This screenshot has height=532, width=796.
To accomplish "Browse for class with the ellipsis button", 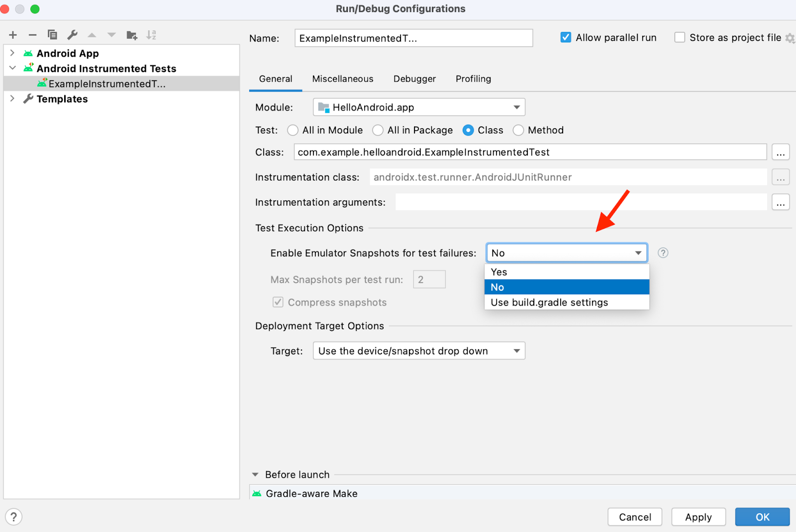I will [x=781, y=152].
